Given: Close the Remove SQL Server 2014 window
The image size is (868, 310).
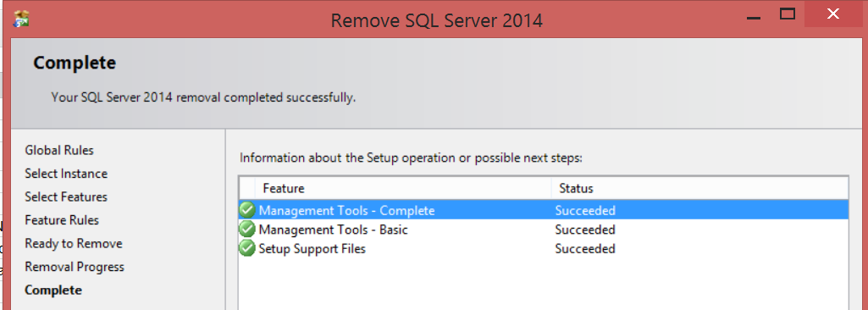Looking at the screenshot, I should [x=832, y=14].
